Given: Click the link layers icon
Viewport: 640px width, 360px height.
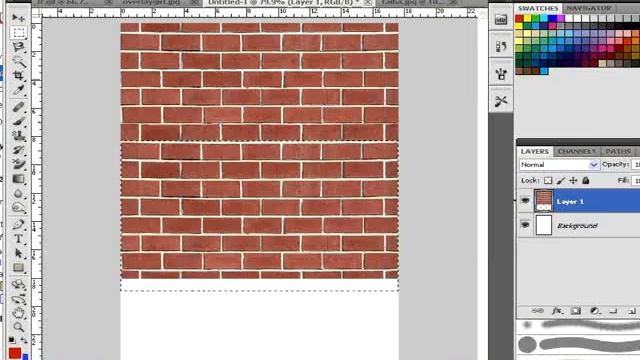Looking at the screenshot, I should tap(538, 311).
